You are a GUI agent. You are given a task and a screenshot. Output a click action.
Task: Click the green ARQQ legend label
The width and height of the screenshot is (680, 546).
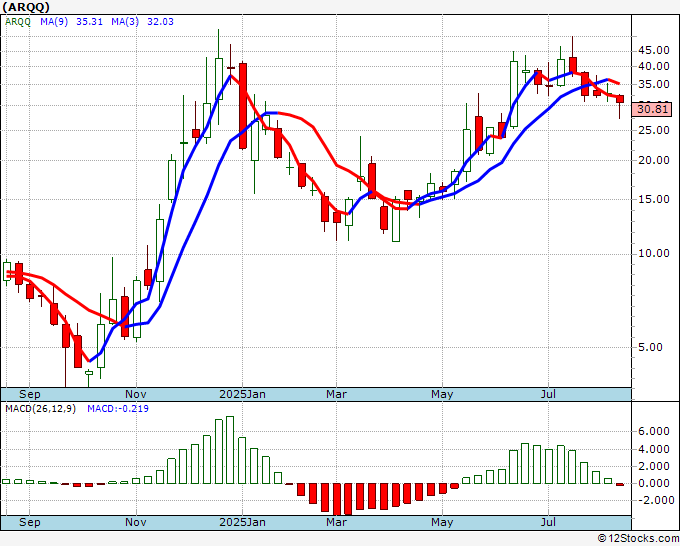[18, 22]
